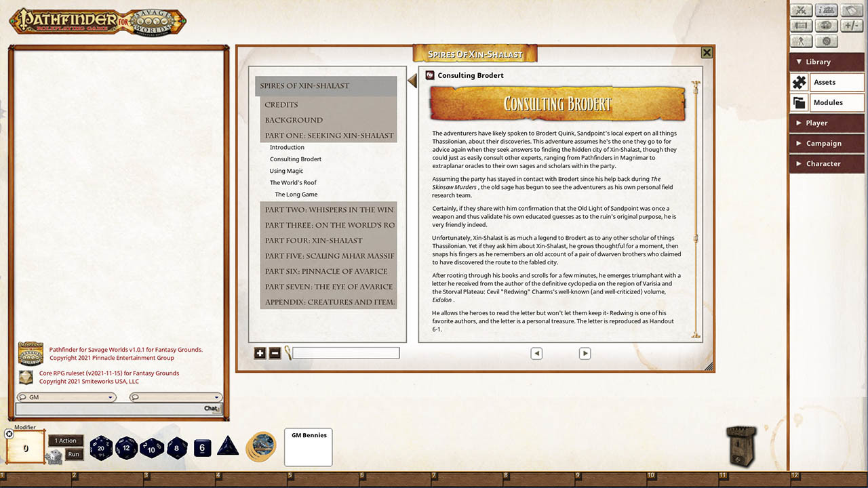868x488 pixels.
Task: Collapse the index panel with arrow
Action: 412,81
